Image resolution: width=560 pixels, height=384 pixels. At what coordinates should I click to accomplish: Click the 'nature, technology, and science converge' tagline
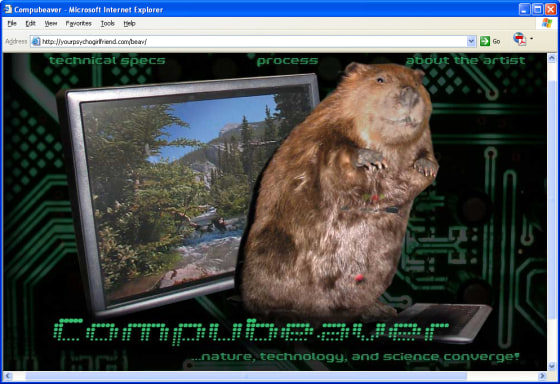click(x=355, y=356)
